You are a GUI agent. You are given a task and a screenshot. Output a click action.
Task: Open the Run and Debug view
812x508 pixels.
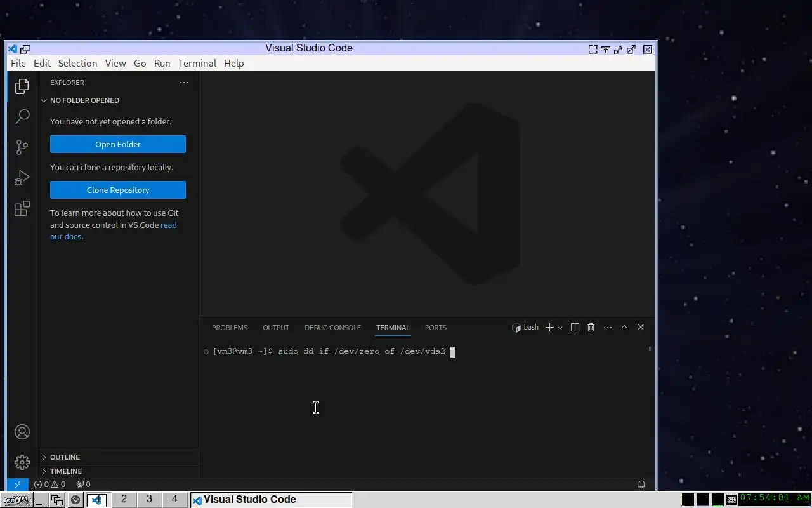[x=22, y=178]
